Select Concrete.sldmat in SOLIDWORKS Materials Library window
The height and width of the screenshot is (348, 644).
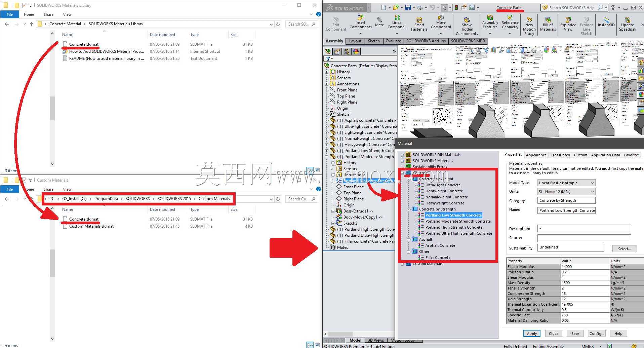[x=84, y=44]
